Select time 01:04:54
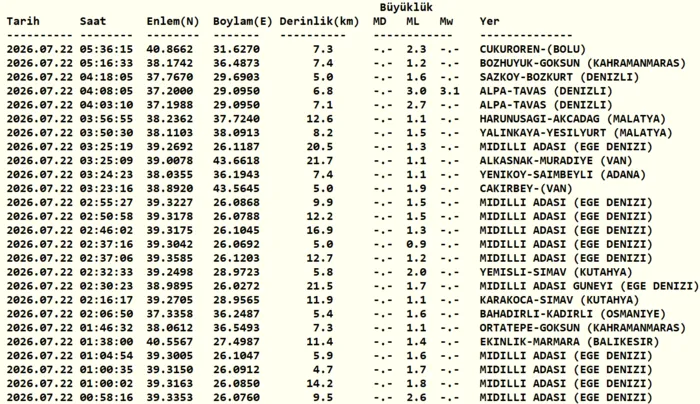This screenshot has width=700, height=404. 106,356
